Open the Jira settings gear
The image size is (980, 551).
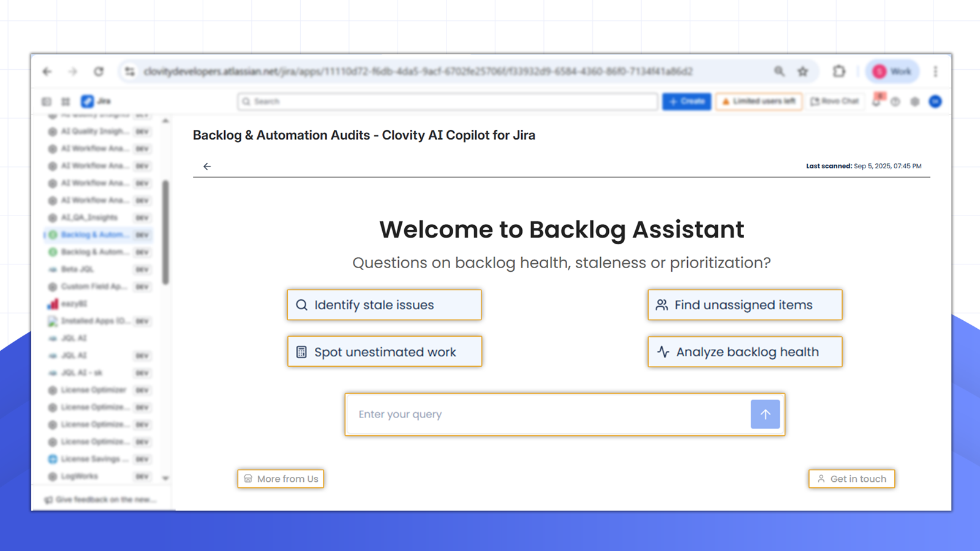[x=915, y=102]
